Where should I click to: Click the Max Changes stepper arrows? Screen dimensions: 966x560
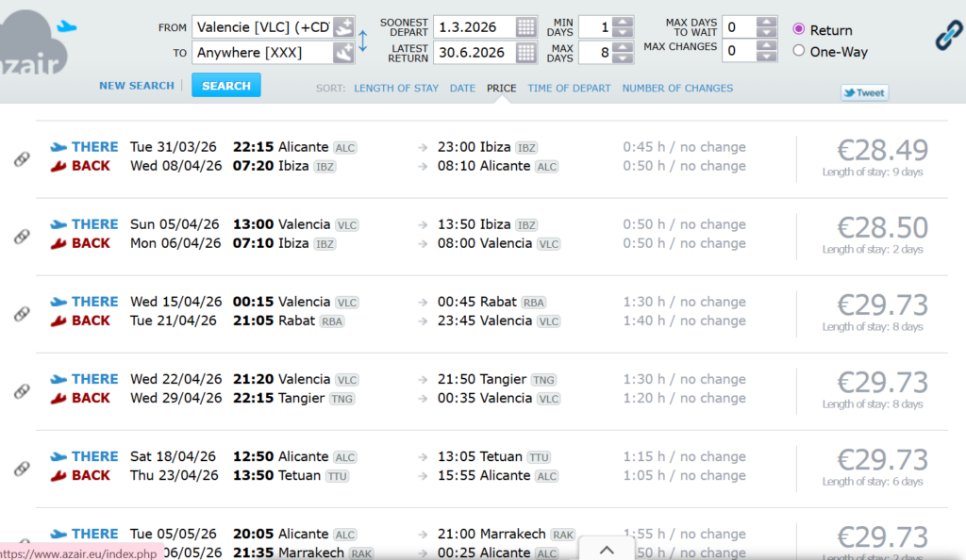[x=766, y=52]
